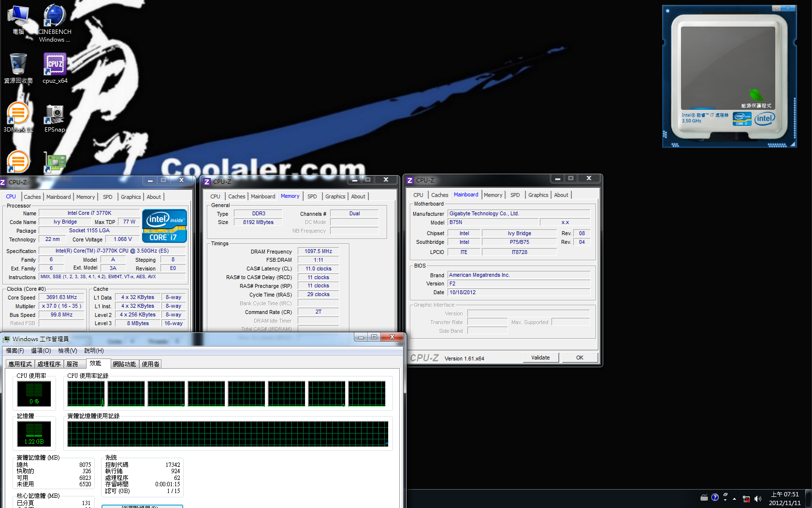Viewport: 812px width, 508px height.
Task: Click the CPU-Z Z icon in the Mainboard window title
Action: click(x=410, y=180)
